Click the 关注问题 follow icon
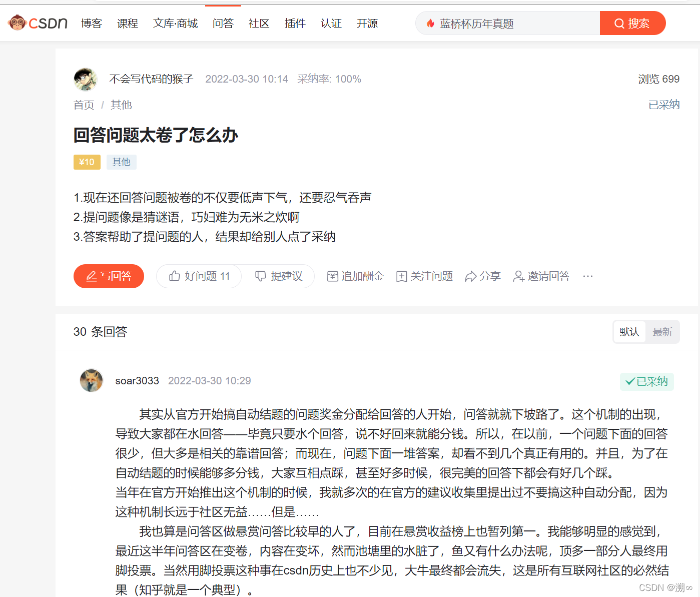This screenshot has width=700, height=597. click(x=402, y=276)
